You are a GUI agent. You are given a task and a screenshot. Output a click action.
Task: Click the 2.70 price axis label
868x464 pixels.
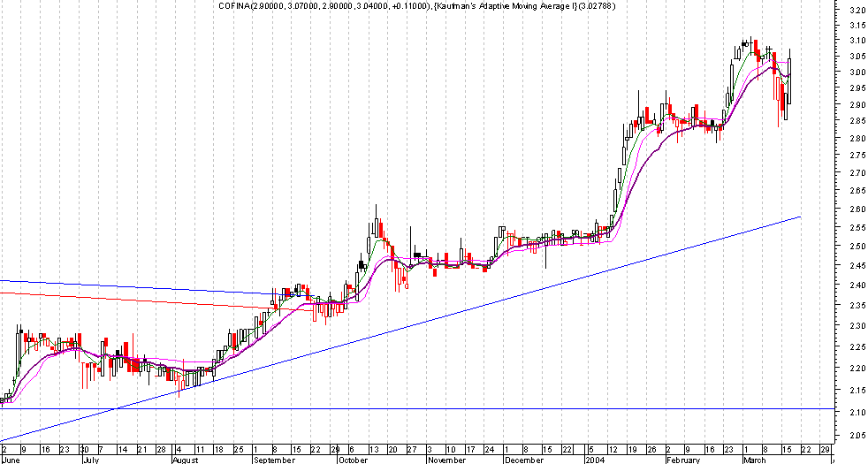click(857, 172)
